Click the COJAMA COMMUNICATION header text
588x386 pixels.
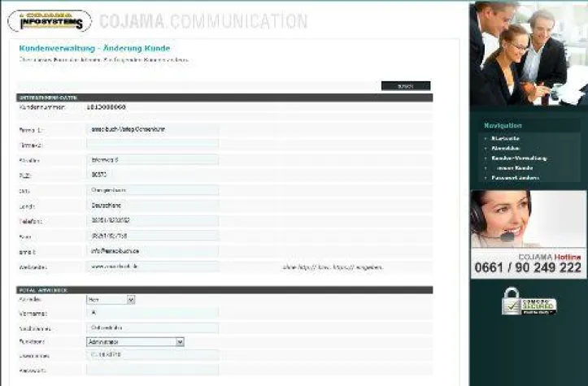pos(203,21)
